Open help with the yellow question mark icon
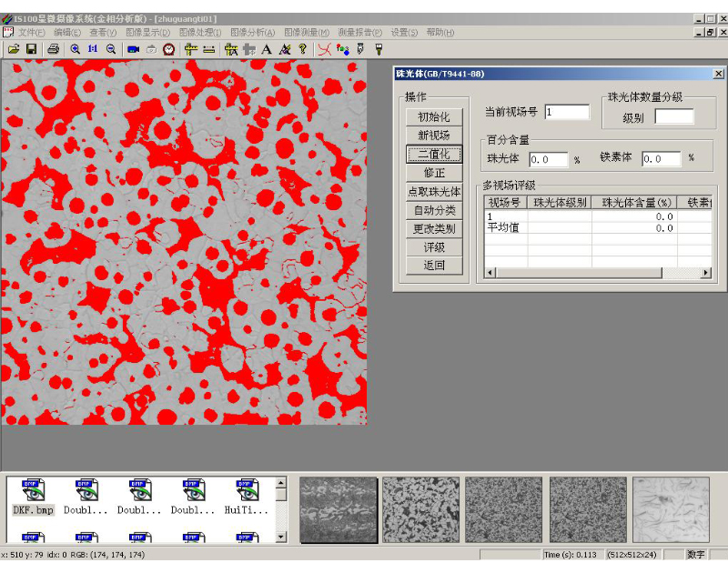 pyautogui.click(x=303, y=49)
